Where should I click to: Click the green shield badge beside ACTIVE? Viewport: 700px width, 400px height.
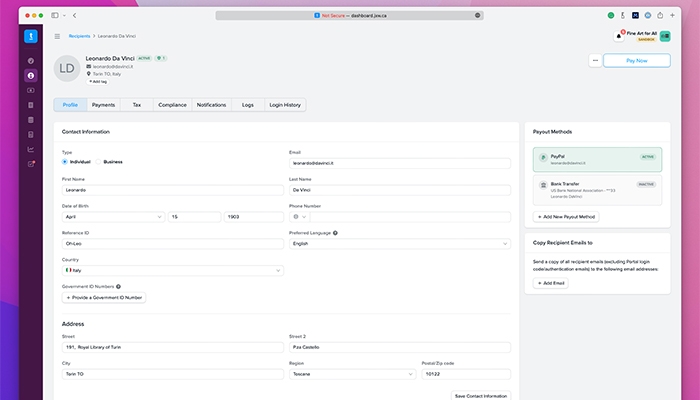pos(161,58)
